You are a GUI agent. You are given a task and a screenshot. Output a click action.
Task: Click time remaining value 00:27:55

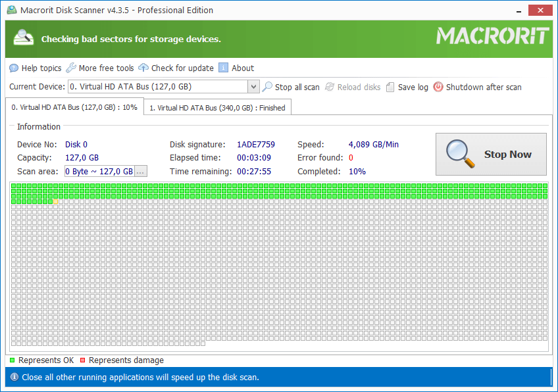[x=254, y=172]
